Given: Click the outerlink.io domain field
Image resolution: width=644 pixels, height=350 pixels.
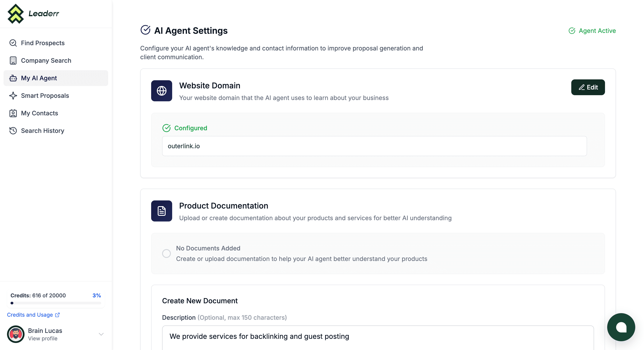Looking at the screenshot, I should (x=375, y=146).
